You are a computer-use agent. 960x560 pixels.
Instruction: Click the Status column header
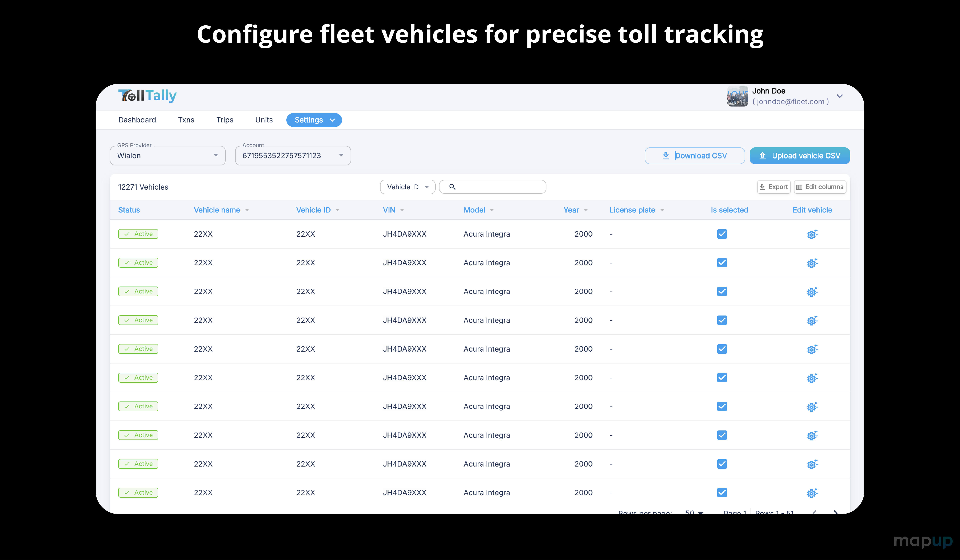(x=129, y=210)
